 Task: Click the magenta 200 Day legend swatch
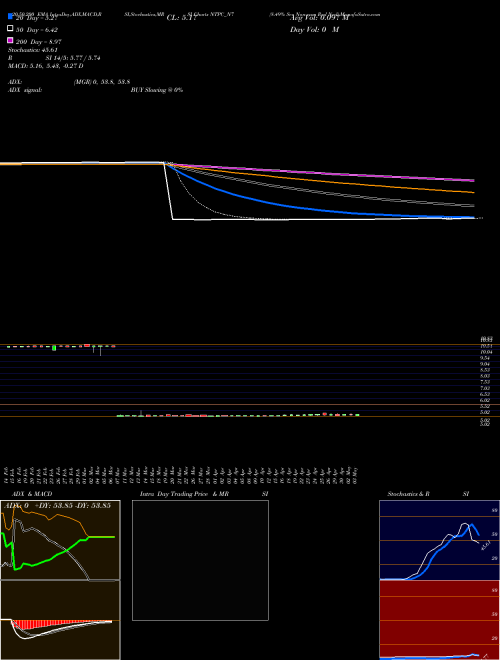tap(11, 40)
